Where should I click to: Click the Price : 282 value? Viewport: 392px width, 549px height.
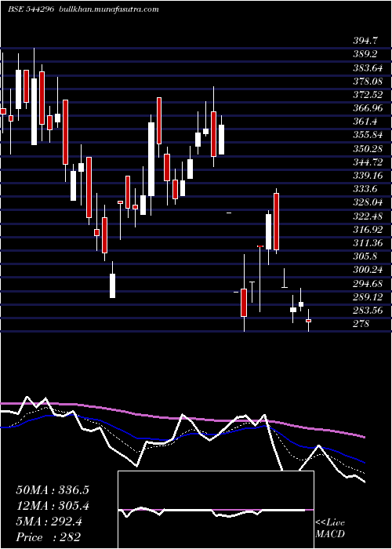point(49,536)
